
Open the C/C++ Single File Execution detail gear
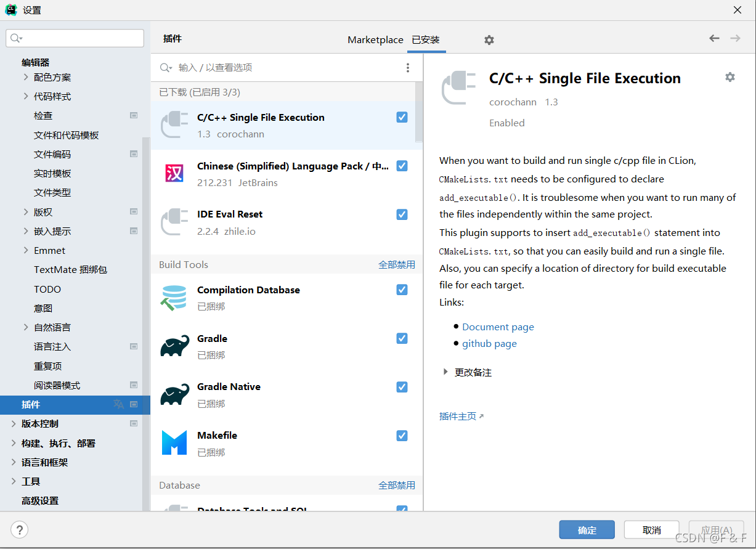click(x=730, y=77)
